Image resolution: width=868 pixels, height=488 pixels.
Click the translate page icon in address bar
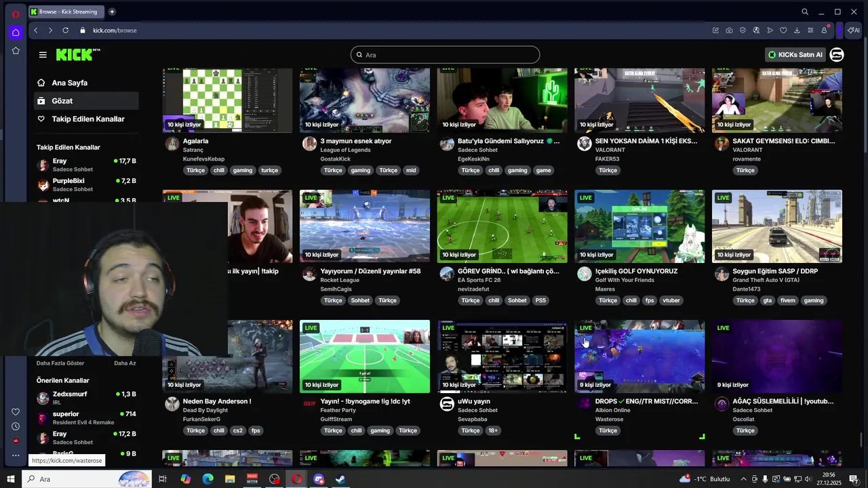[x=756, y=30]
